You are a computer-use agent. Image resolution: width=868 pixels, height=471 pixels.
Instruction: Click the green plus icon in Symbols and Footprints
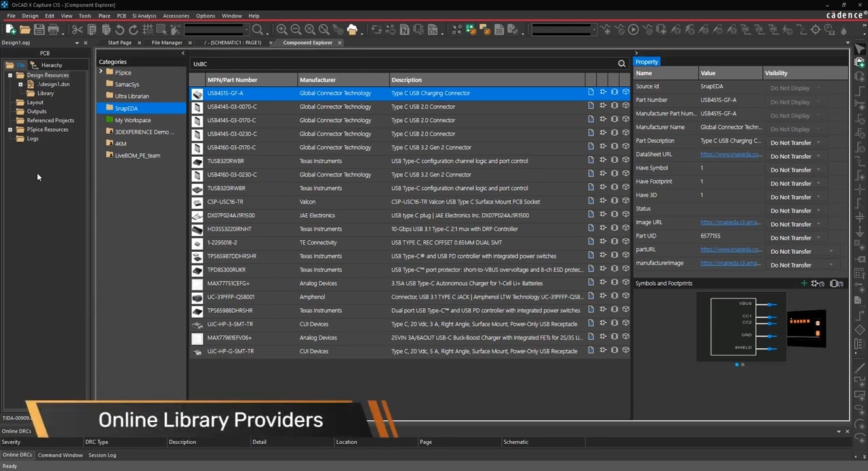point(804,283)
